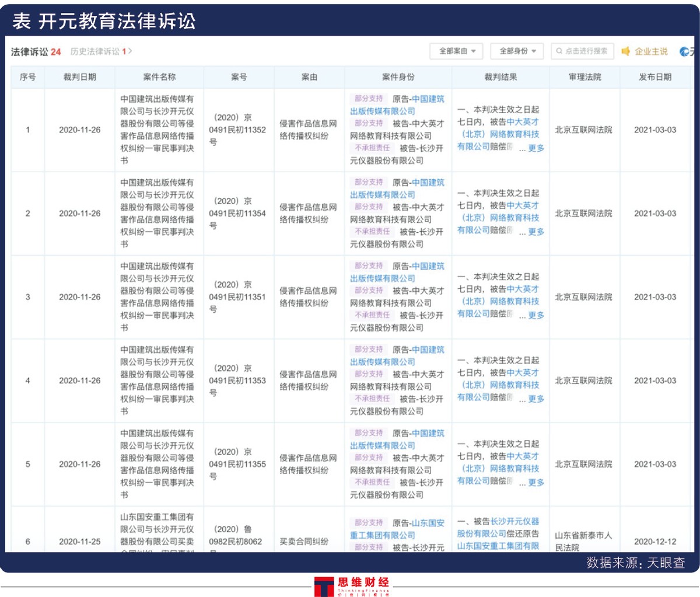Open plaintiff 中国建筑出版传媒有限公司 link in row 1

click(397, 105)
